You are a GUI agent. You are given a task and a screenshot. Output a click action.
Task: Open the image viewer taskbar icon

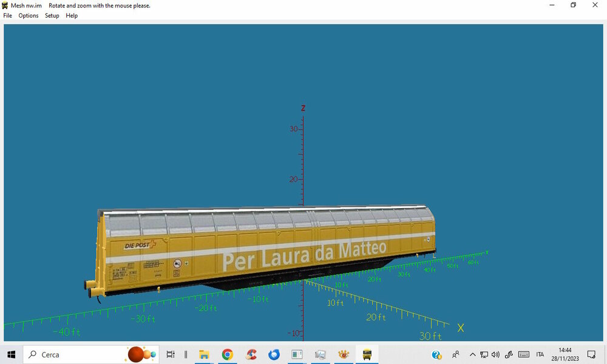pos(320,354)
